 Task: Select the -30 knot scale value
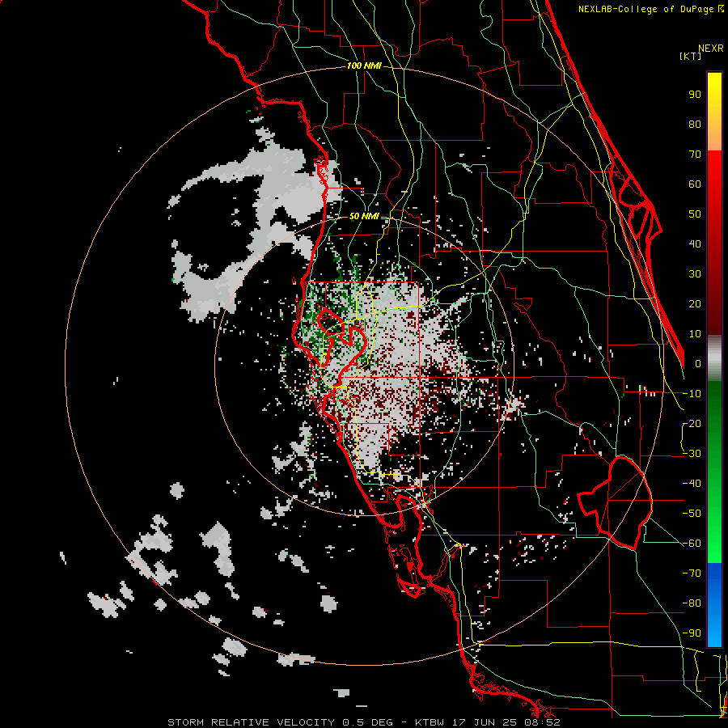pos(692,454)
